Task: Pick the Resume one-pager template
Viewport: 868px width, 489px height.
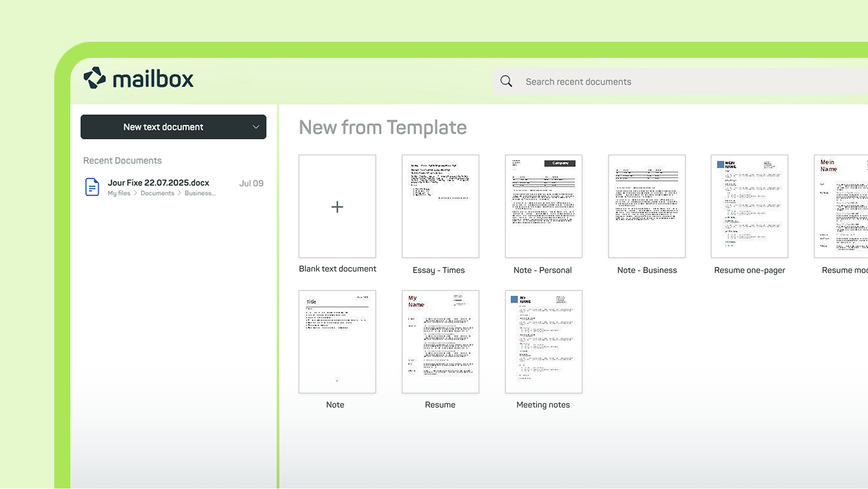Action: [750, 206]
